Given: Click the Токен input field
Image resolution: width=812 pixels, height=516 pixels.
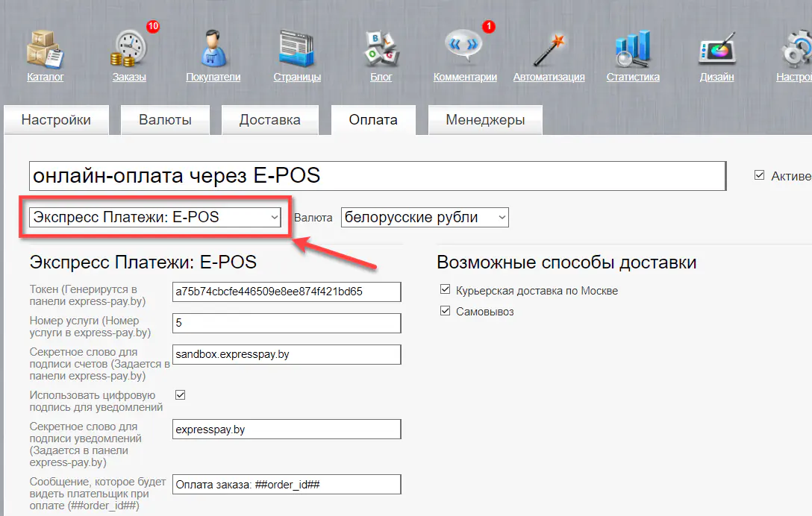Looking at the screenshot, I should (287, 292).
